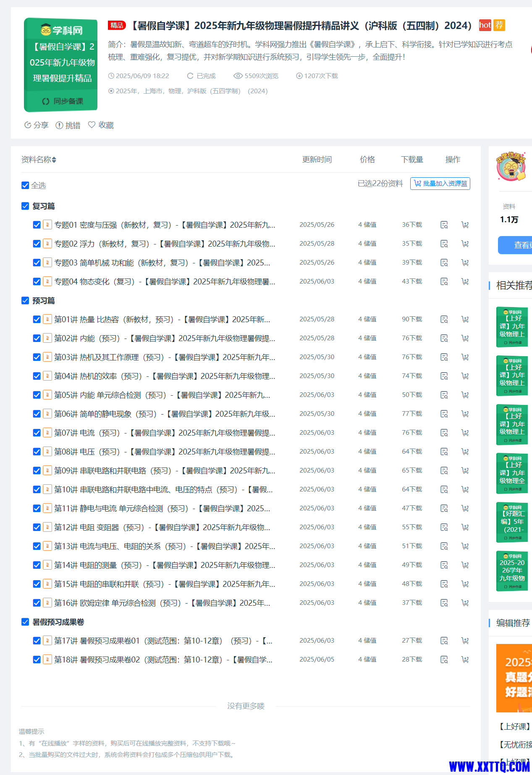This screenshot has width=532, height=775.
Task: Add 第18讲 暑假预习成果卷02 to basket
Action: tap(465, 659)
